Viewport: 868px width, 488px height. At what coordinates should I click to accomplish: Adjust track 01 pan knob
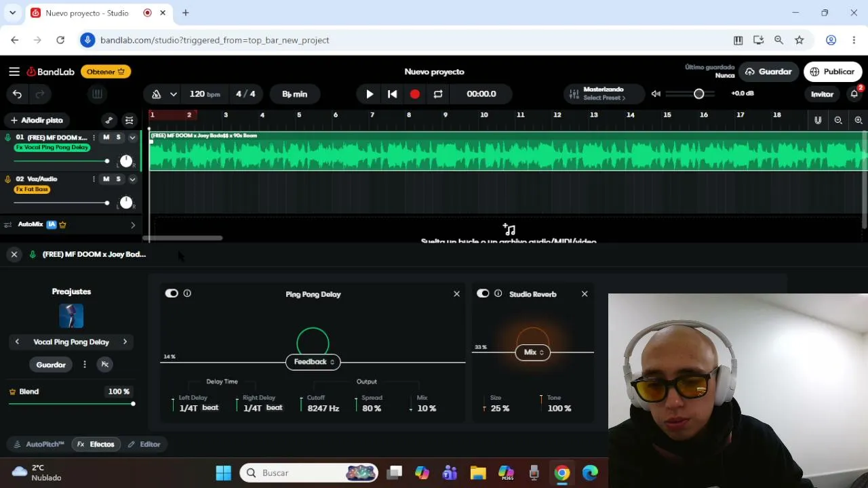126,161
